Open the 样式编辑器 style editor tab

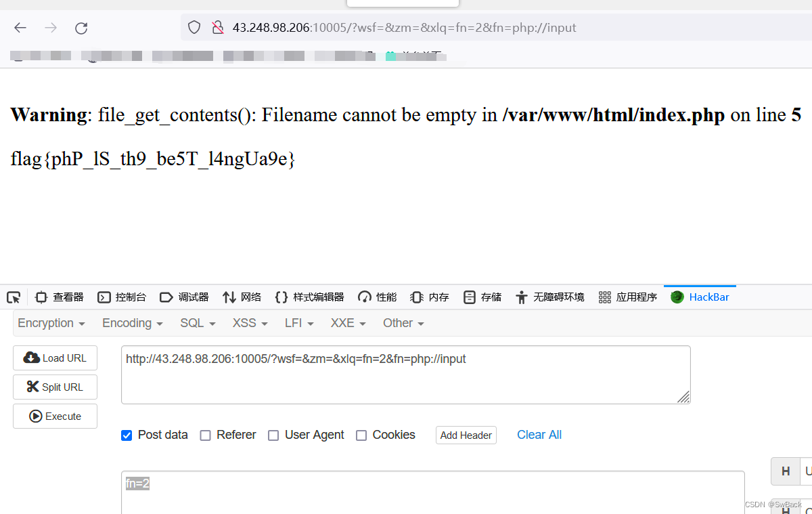309,297
